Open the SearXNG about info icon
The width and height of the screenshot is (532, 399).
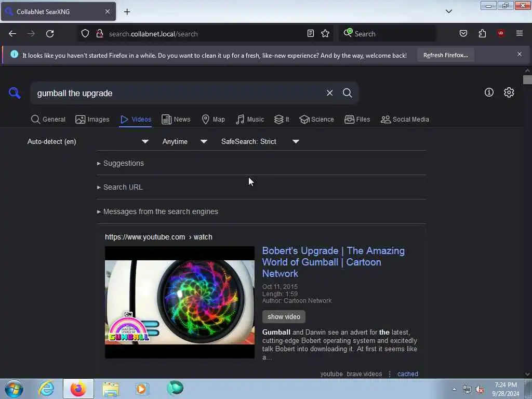[489, 92]
